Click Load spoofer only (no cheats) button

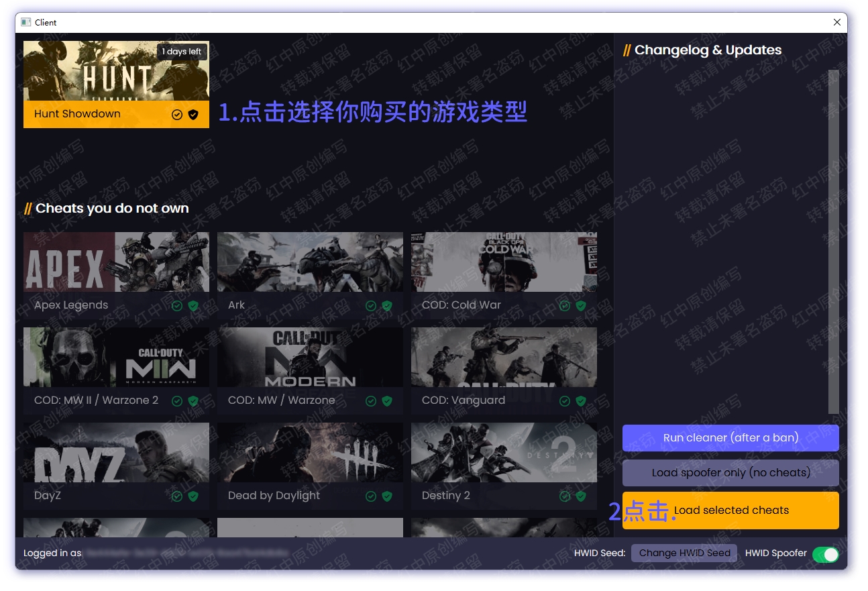pos(730,473)
